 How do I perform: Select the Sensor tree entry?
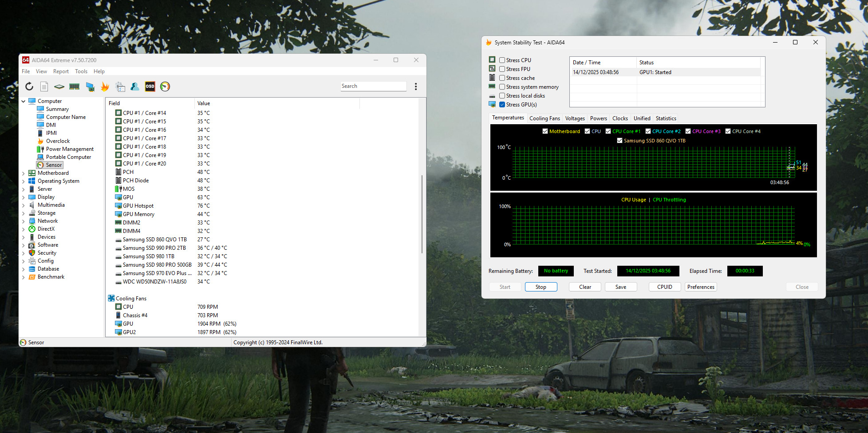tap(54, 165)
